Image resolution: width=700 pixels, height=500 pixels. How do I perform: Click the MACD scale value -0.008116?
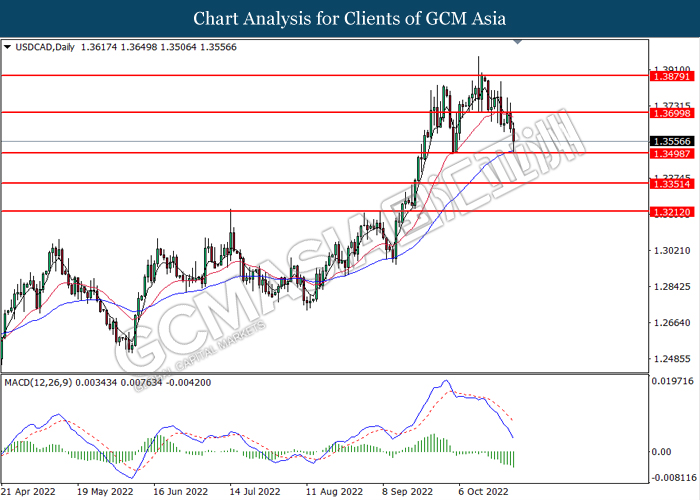[674, 478]
